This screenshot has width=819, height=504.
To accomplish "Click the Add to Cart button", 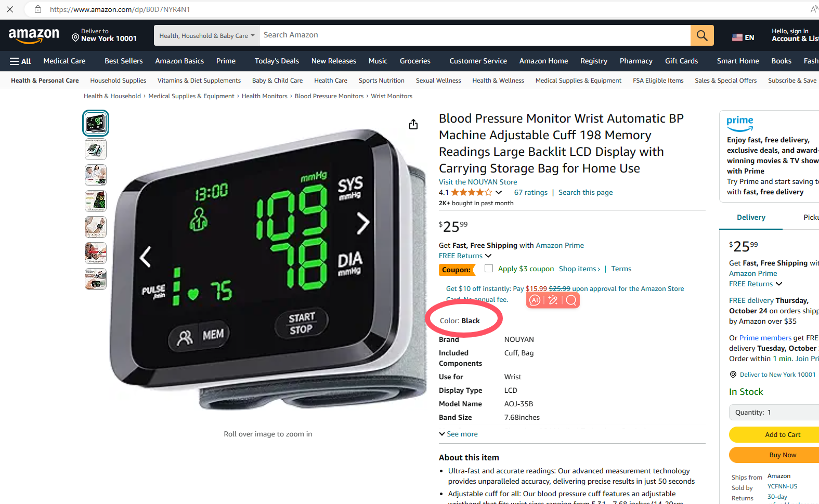I will 774,434.
